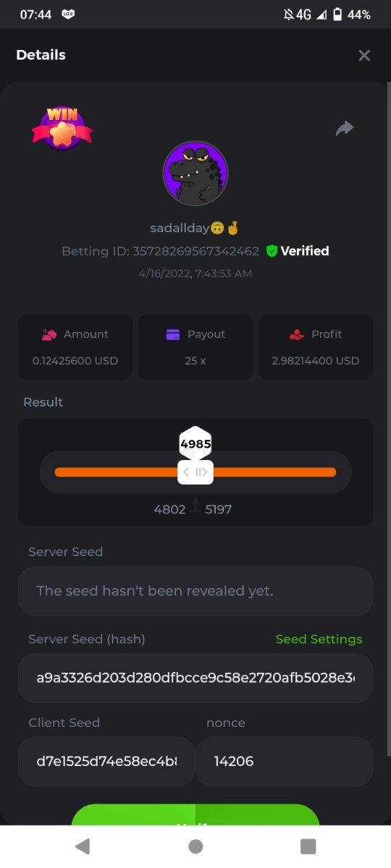Tap the Payout wallet icon
This screenshot has height=868, width=391.
[173, 334]
